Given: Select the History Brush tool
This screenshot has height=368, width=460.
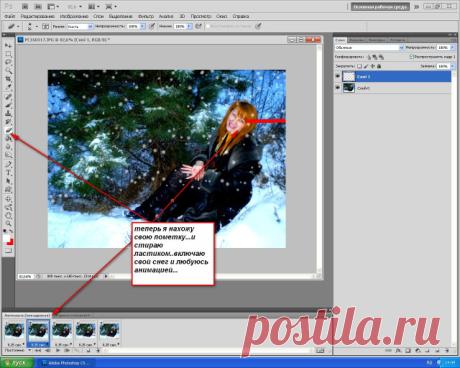Looking at the screenshot, I should 8,122.
